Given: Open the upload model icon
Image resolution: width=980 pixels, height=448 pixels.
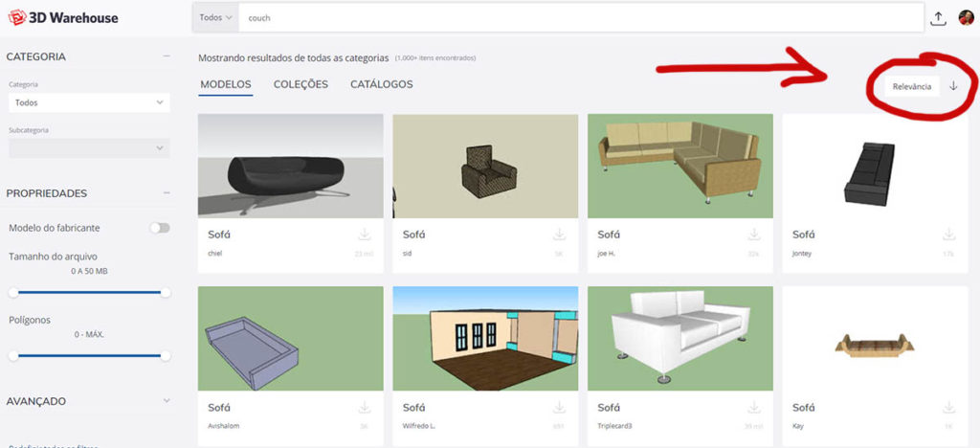Looking at the screenshot, I should pyautogui.click(x=938, y=18).
